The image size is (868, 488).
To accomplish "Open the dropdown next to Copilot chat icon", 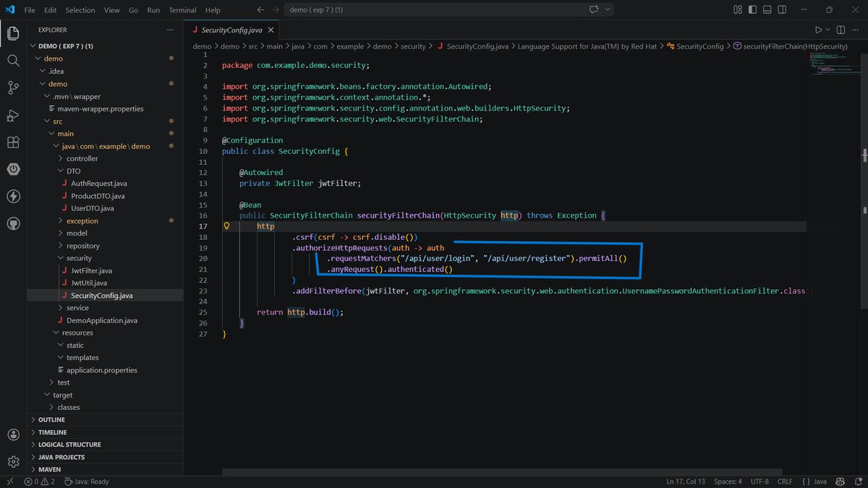I will click(607, 10).
